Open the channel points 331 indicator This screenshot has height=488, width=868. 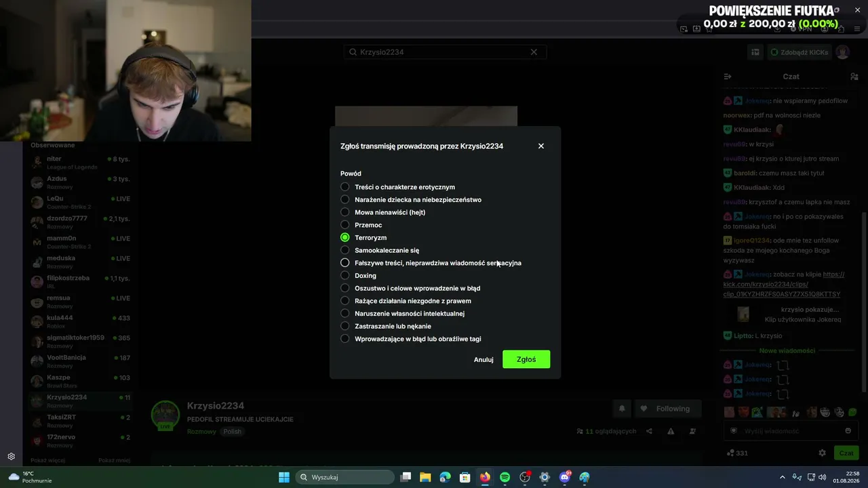(737, 453)
